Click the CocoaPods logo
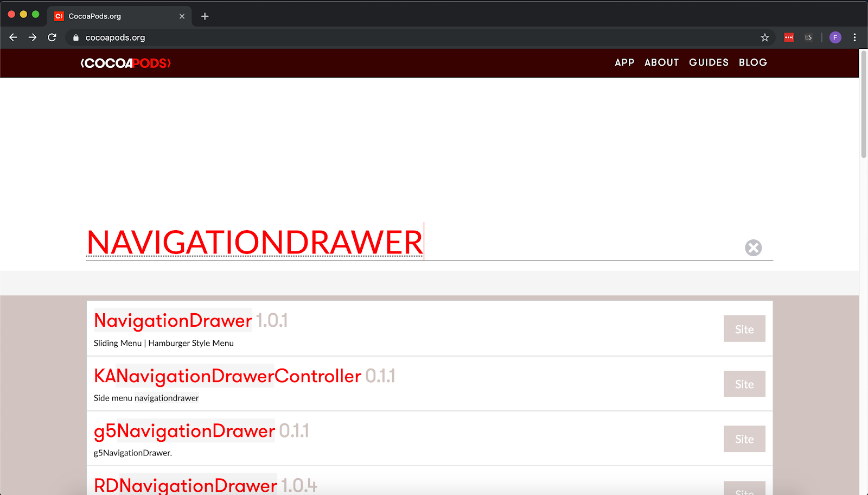Viewport: 868px width, 495px height. pyautogui.click(x=126, y=63)
